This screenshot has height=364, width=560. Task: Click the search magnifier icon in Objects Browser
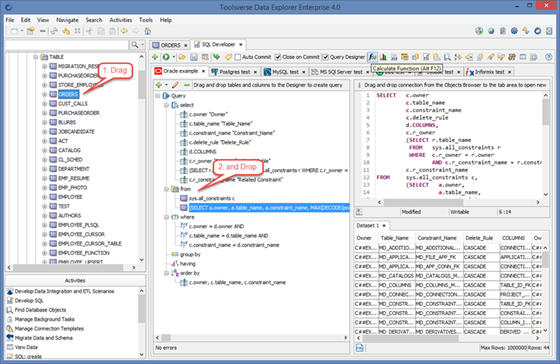coord(134,45)
